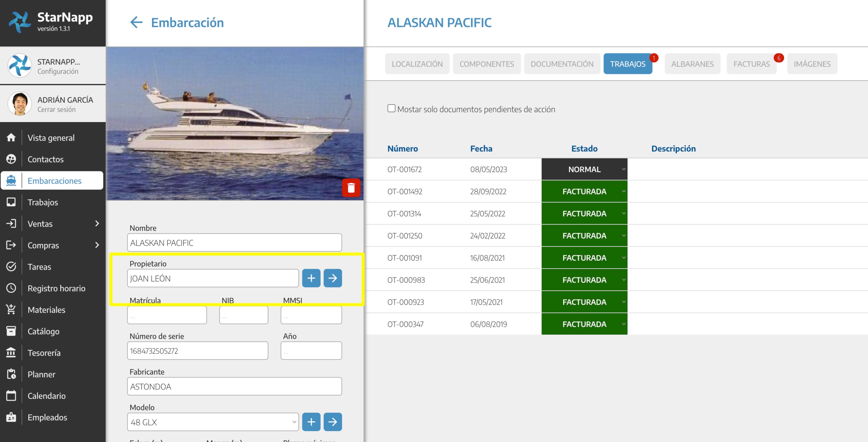This screenshot has height=442, width=868.
Task: Open Vista general home icon
Action: [11, 138]
